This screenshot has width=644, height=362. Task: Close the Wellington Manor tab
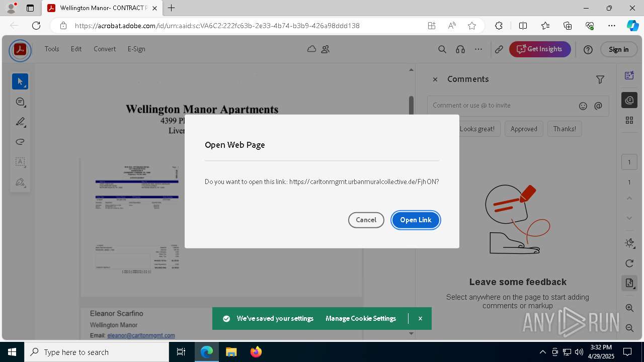[x=155, y=8]
